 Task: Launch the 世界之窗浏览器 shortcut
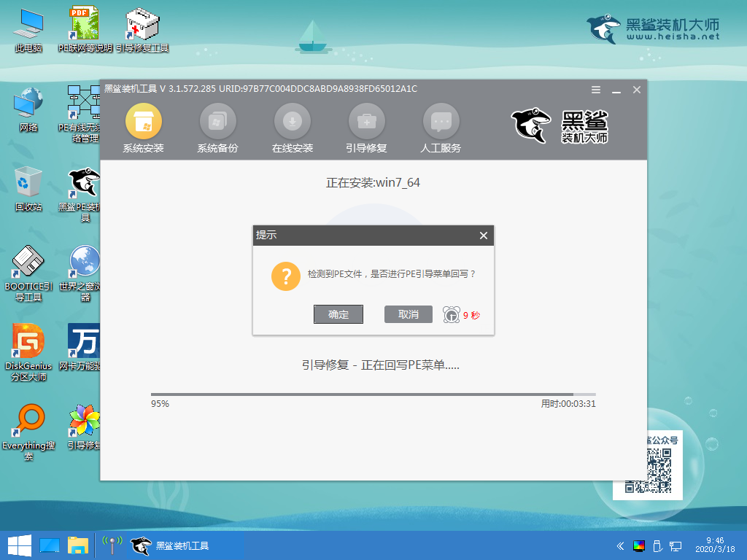tap(79, 274)
